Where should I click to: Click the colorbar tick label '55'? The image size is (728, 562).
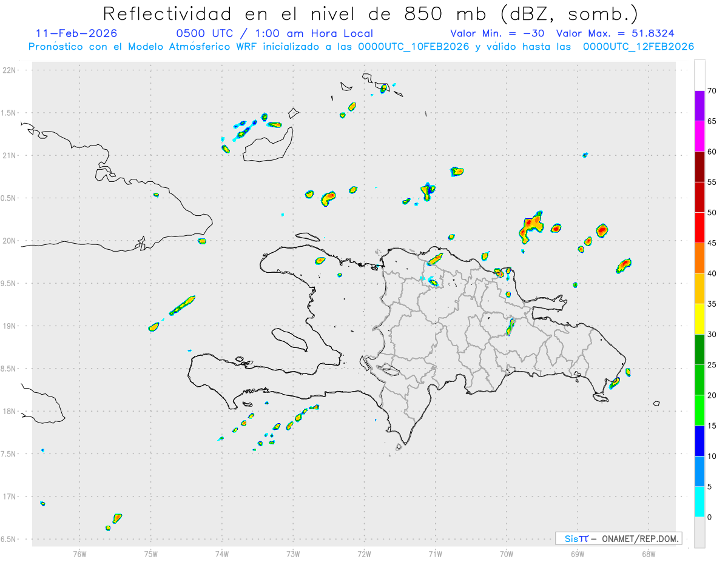tap(713, 182)
